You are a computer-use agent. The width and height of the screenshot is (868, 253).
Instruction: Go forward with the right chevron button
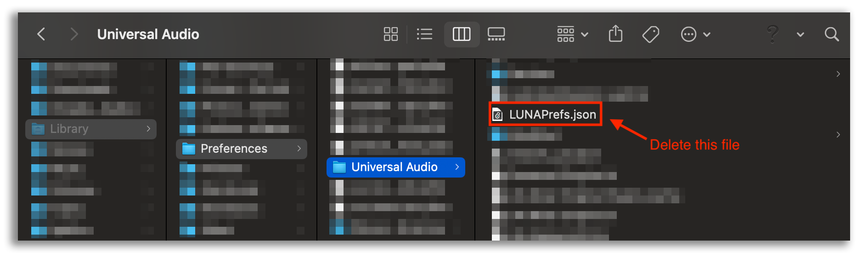[x=74, y=34]
